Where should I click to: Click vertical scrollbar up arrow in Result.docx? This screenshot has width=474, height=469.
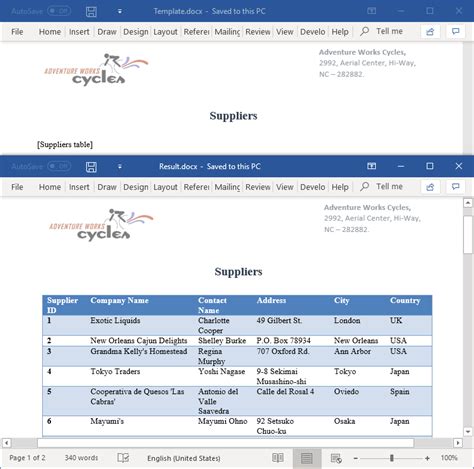[x=468, y=203]
